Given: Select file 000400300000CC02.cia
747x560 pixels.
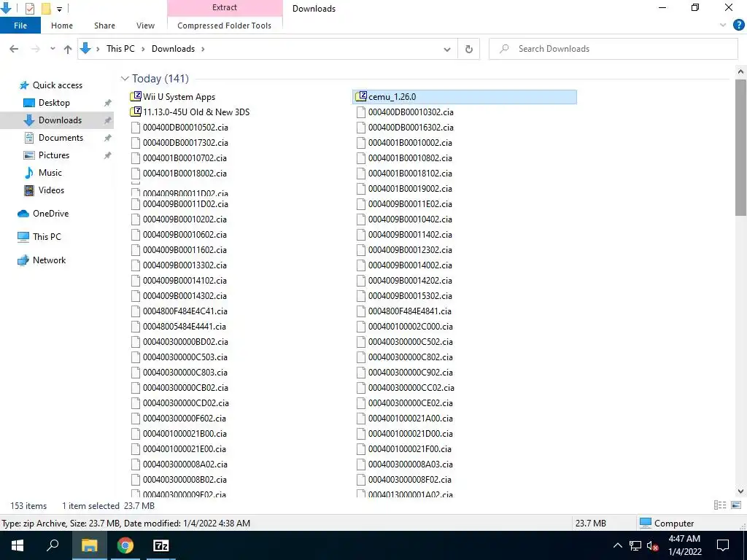Looking at the screenshot, I should (411, 388).
